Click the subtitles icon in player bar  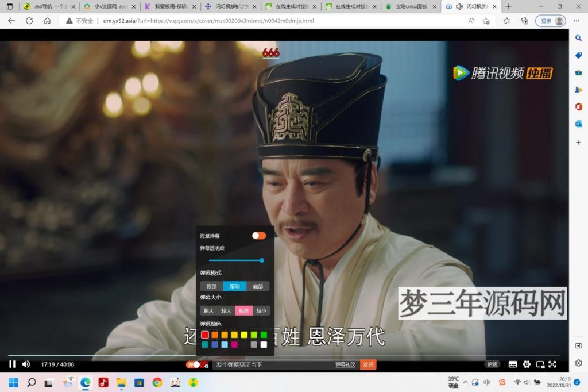click(x=513, y=364)
